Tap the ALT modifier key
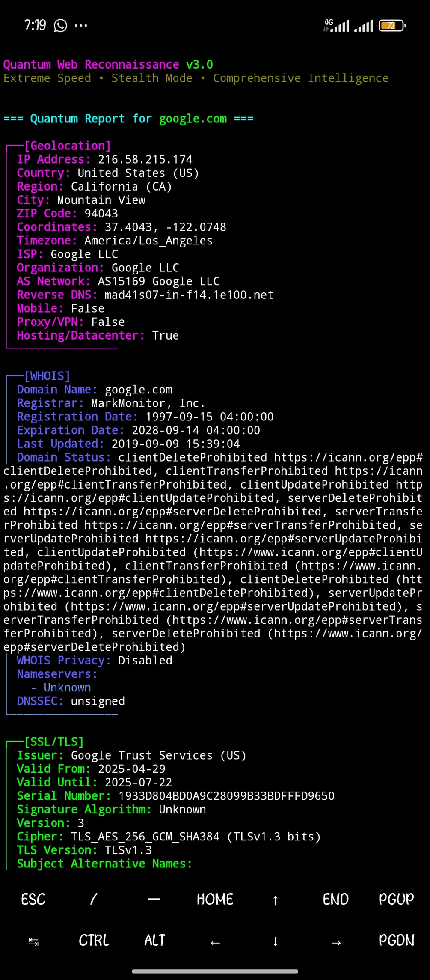The height and width of the screenshot is (980, 430). pyautogui.click(x=154, y=940)
